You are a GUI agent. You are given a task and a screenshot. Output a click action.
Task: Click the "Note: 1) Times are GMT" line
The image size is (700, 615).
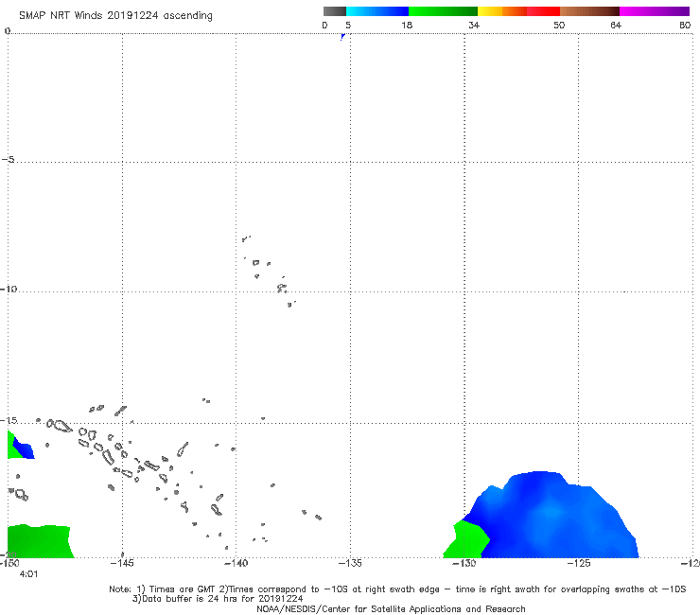[x=397, y=589]
